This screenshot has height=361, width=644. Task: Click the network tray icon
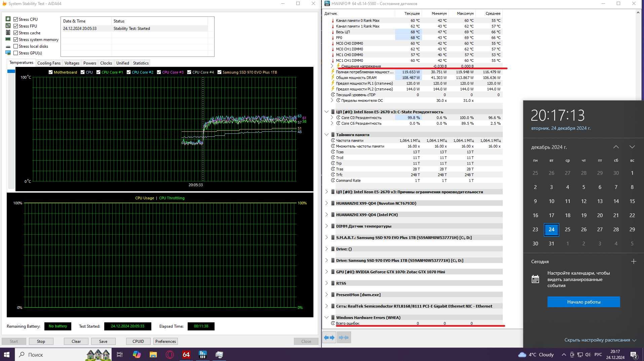[580, 355]
